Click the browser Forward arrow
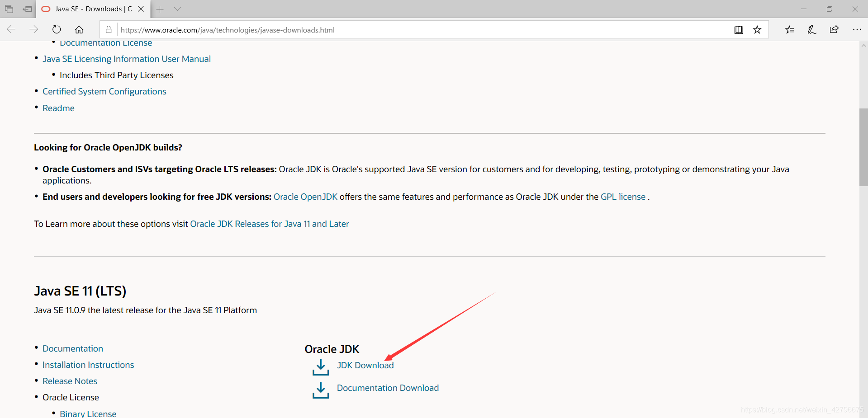The width and height of the screenshot is (868, 418). pyautogui.click(x=34, y=30)
